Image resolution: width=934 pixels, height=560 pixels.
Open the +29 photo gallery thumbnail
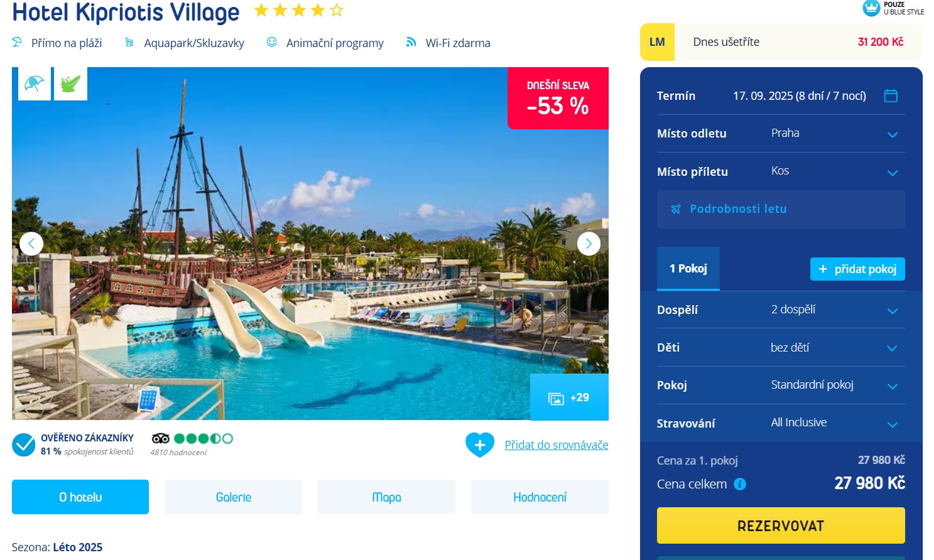[569, 397]
